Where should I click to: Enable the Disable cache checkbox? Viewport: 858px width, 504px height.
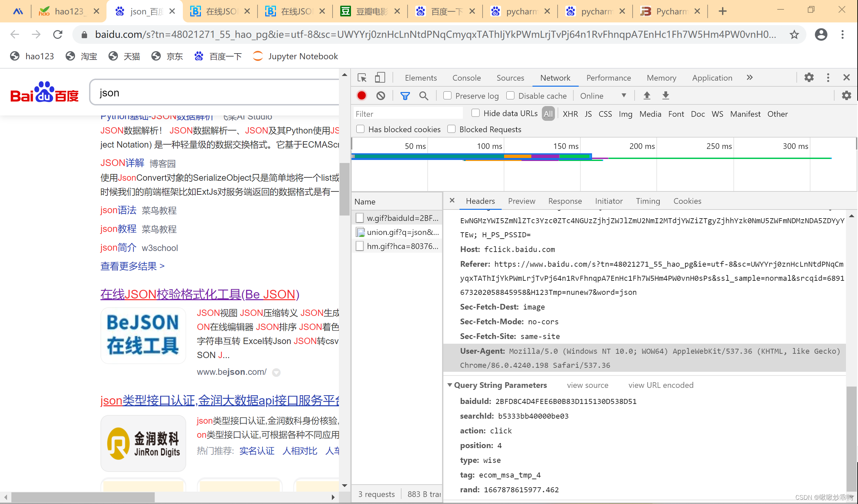click(510, 96)
